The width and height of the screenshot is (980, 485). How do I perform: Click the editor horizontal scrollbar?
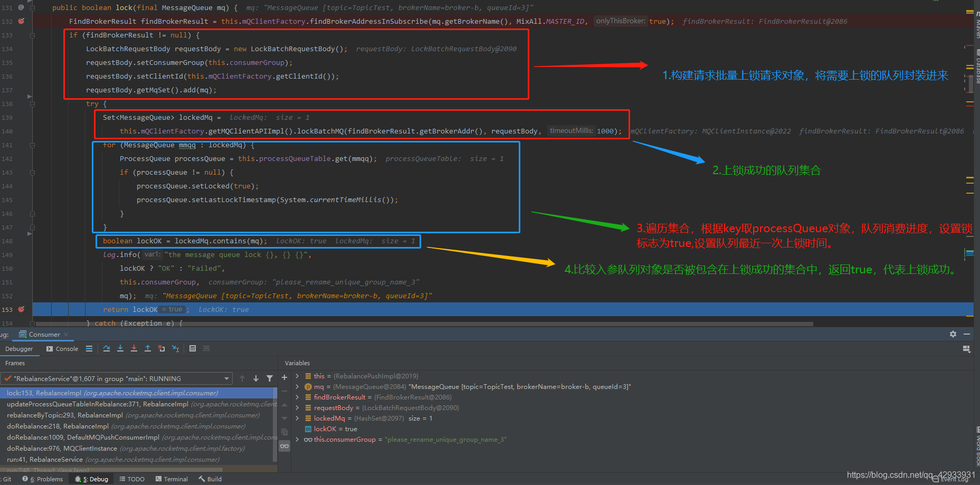[x=425, y=324]
